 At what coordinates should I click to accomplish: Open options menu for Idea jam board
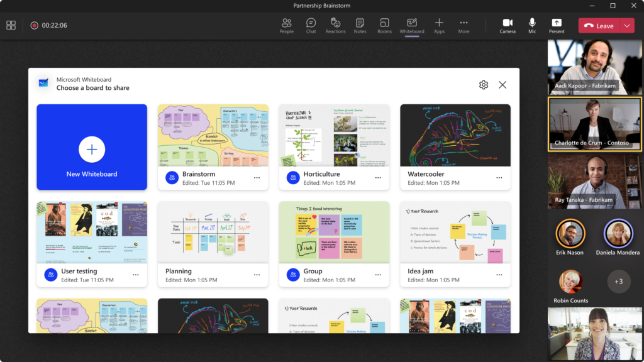click(x=499, y=275)
